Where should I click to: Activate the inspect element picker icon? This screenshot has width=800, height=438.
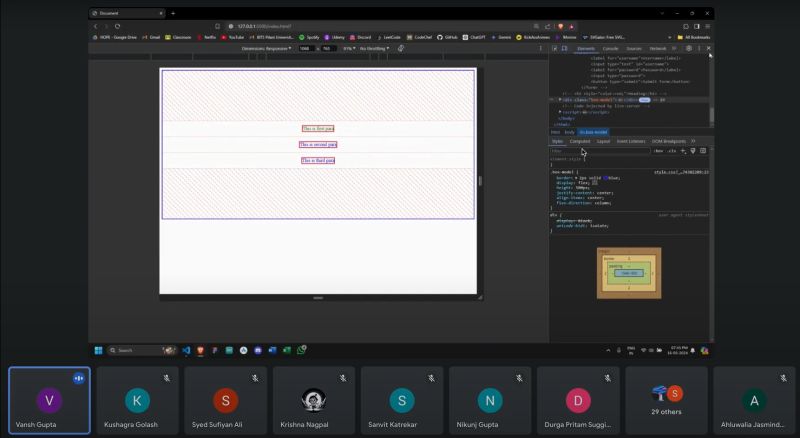click(555, 48)
